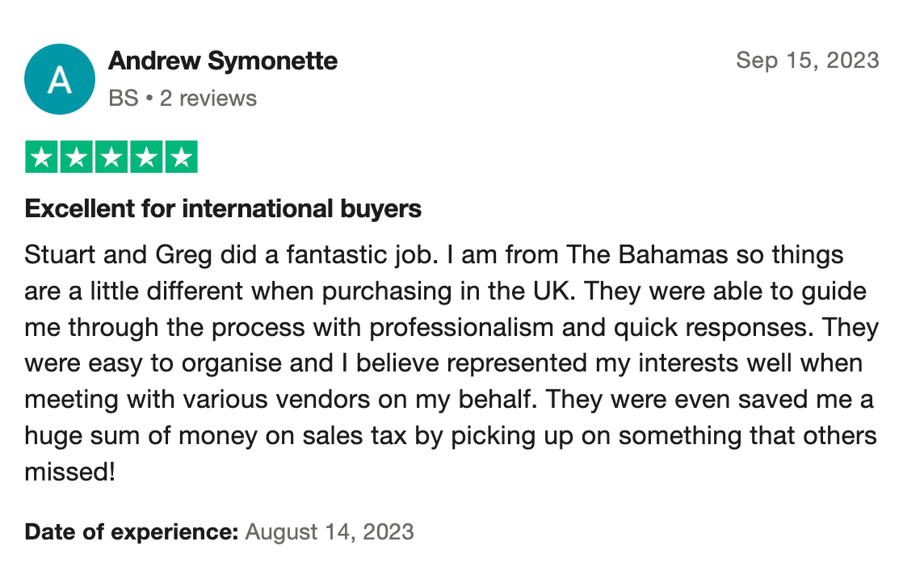
Task: Click the first green rating star
Action: [x=42, y=157]
